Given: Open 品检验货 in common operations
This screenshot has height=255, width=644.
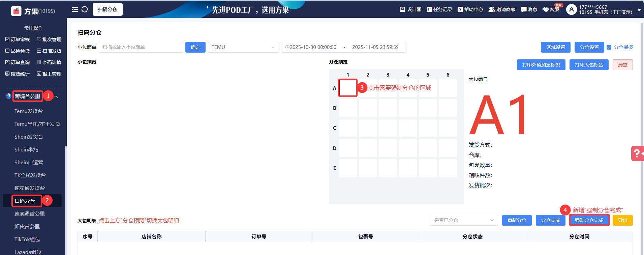Looking at the screenshot, I should coord(18,51).
